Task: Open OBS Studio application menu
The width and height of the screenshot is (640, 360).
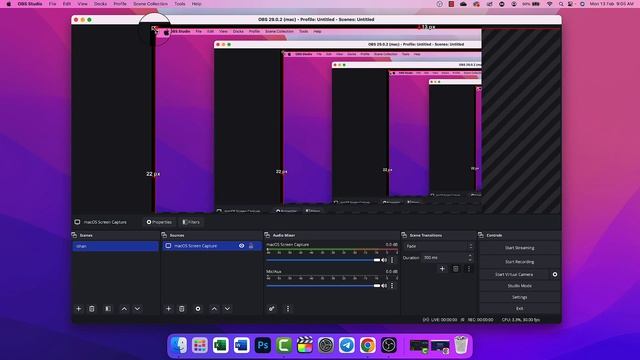Action: pos(30,4)
